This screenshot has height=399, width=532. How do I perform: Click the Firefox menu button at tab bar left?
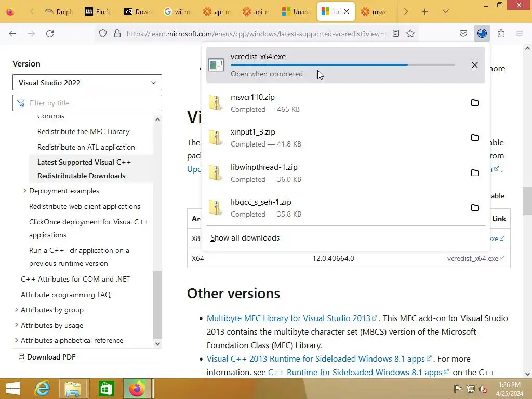point(10,11)
